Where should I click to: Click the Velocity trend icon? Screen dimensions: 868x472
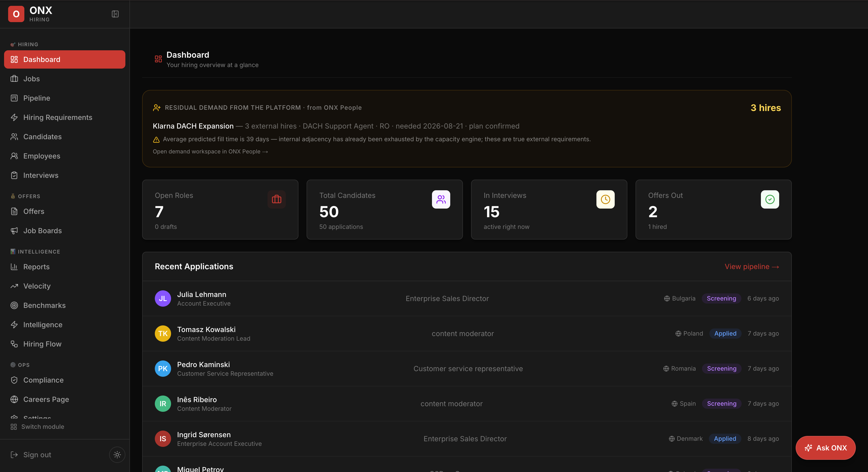(x=14, y=286)
